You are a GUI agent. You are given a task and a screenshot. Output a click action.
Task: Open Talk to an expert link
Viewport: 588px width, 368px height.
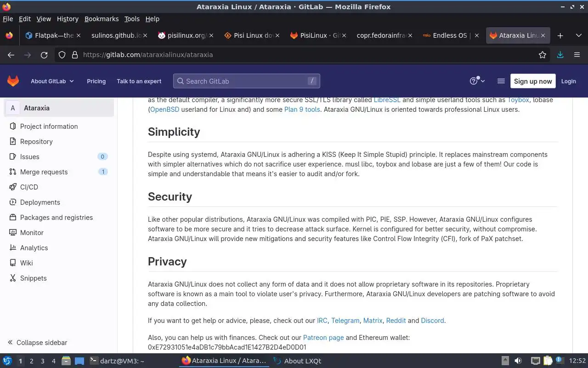point(139,81)
